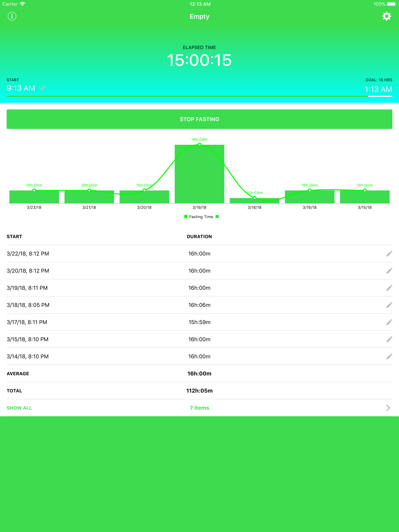Image resolution: width=399 pixels, height=532 pixels.
Task: Open SHOW ALL history entries
Action: (19, 408)
